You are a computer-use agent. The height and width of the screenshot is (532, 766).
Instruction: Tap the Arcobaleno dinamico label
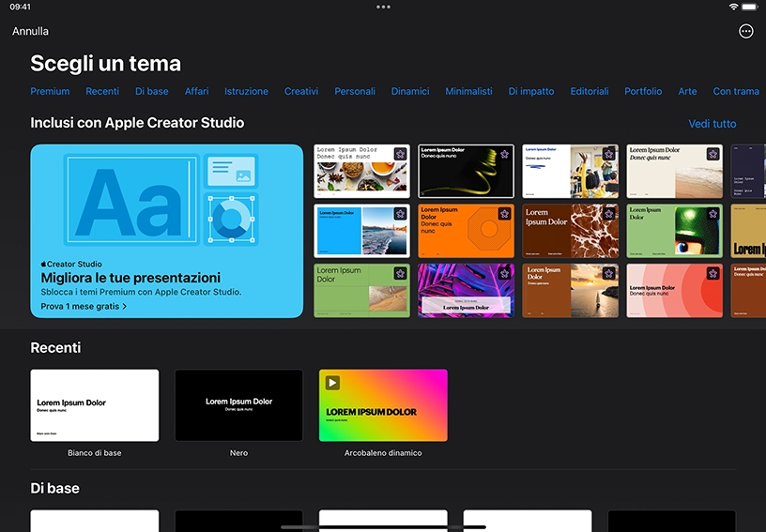[383, 453]
